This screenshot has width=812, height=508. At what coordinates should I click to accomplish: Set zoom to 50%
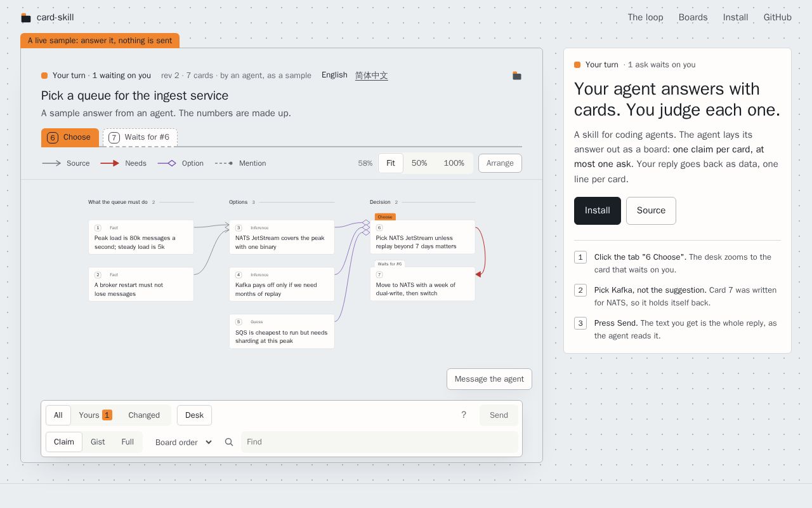419,163
